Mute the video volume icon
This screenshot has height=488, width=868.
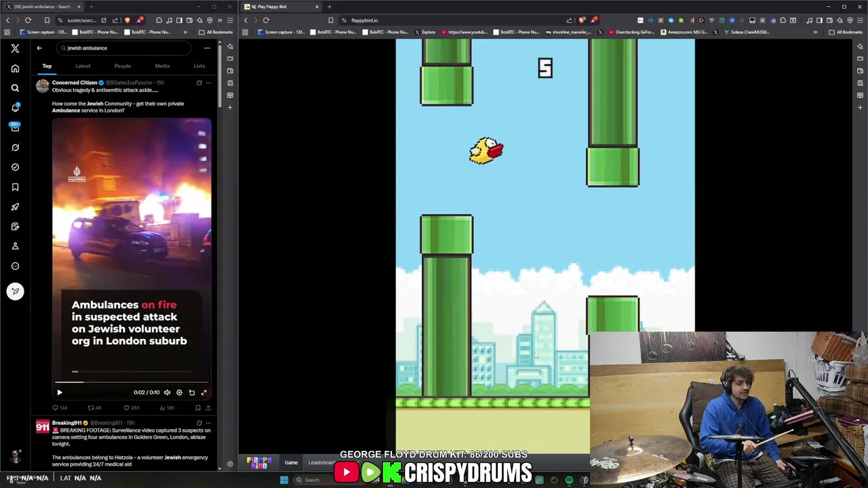[167, 392]
